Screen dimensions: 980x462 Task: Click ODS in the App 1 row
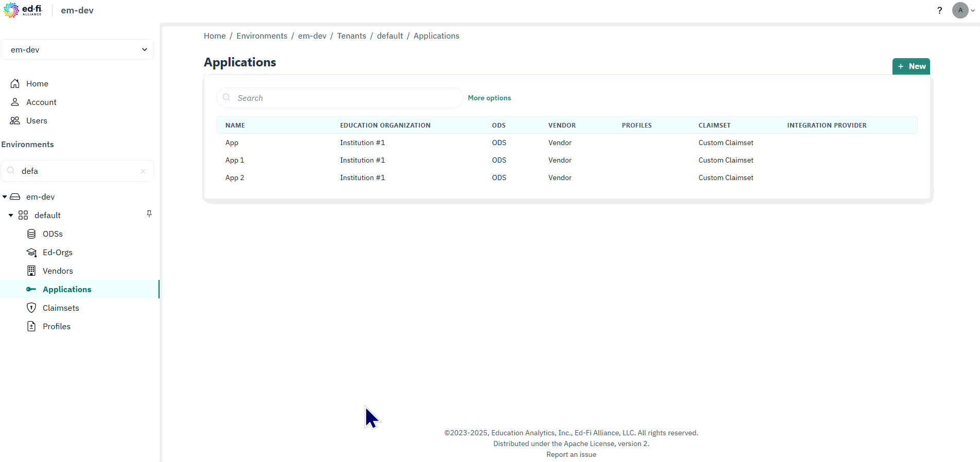(499, 160)
